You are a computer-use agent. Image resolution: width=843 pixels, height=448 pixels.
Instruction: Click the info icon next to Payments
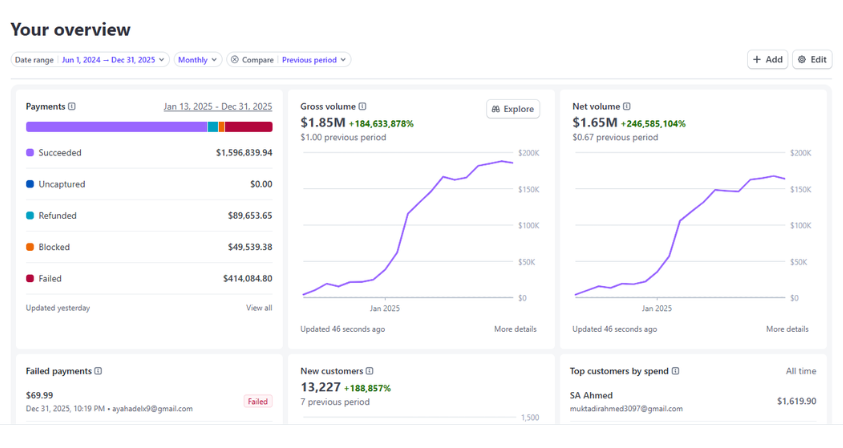coord(72,107)
